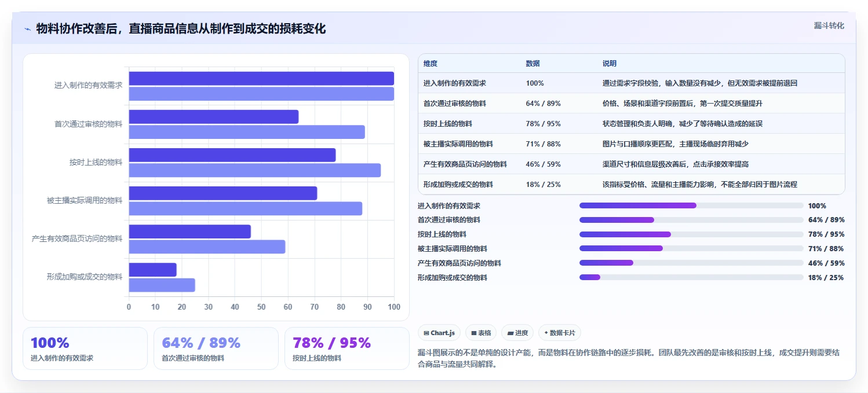This screenshot has width=868, height=393.
Task: Click the lighter chart bar for 形成加购或成交的物料
Action: click(162, 285)
